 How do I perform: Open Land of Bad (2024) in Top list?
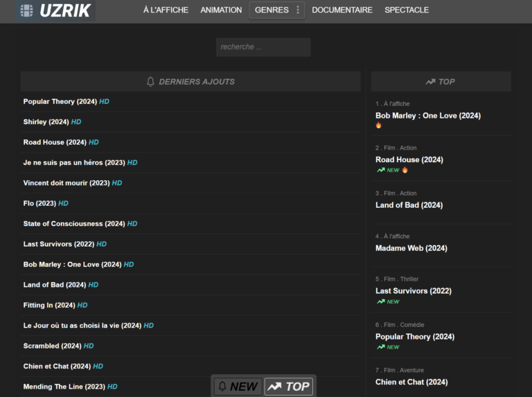[409, 205]
